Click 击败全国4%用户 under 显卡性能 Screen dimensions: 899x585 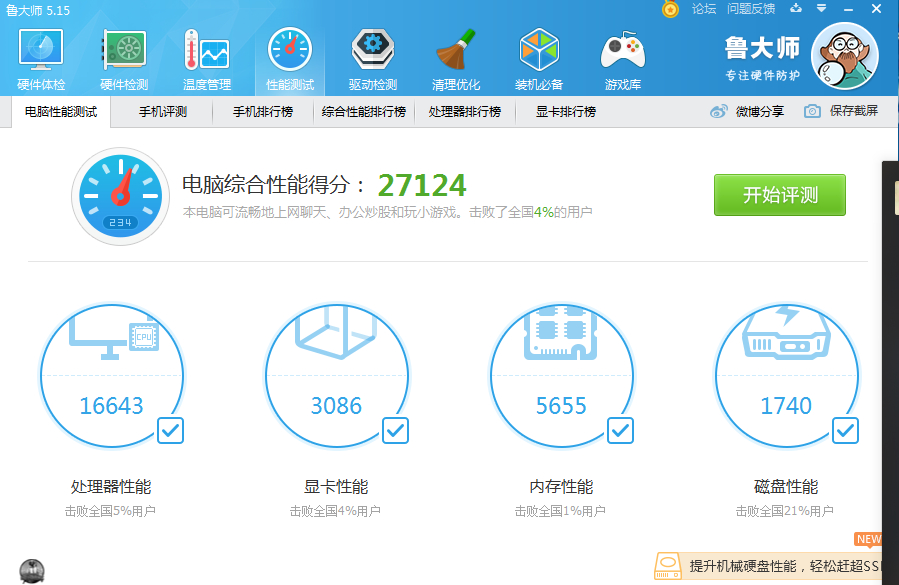(x=335, y=511)
